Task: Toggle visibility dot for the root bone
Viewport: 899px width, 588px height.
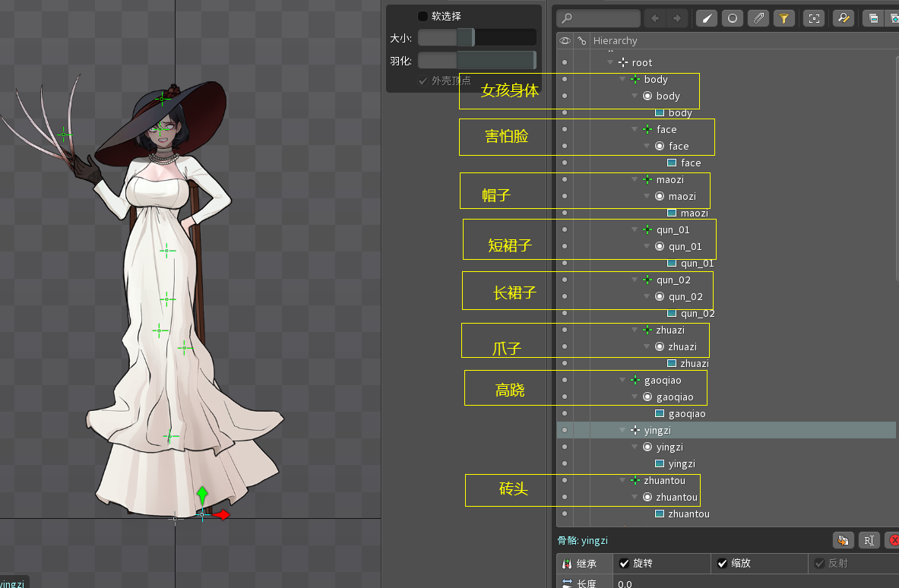Action: tap(564, 62)
